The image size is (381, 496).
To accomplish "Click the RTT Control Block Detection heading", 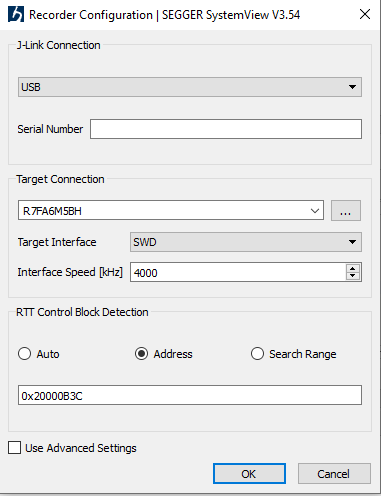I will click(x=82, y=312).
